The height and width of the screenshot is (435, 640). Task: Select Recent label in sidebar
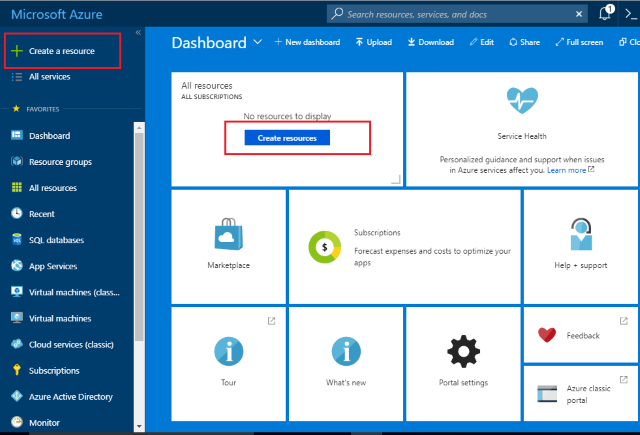[42, 214]
